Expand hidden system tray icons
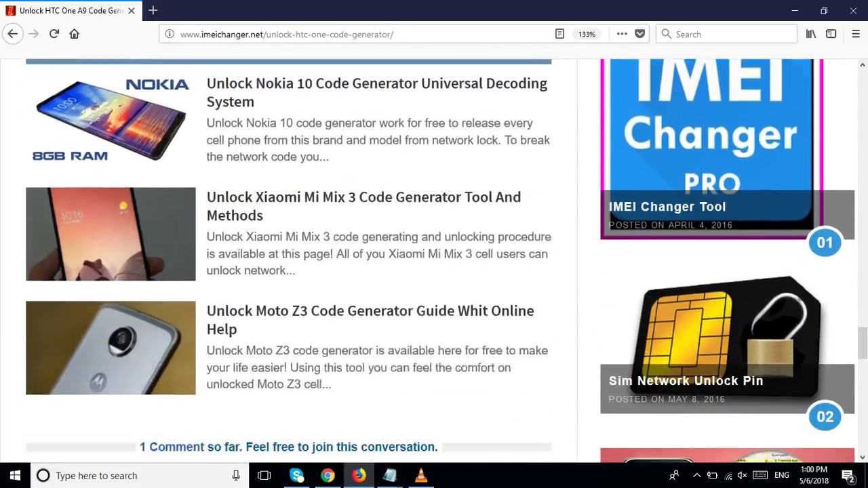The height and width of the screenshot is (488, 868). tap(696, 475)
